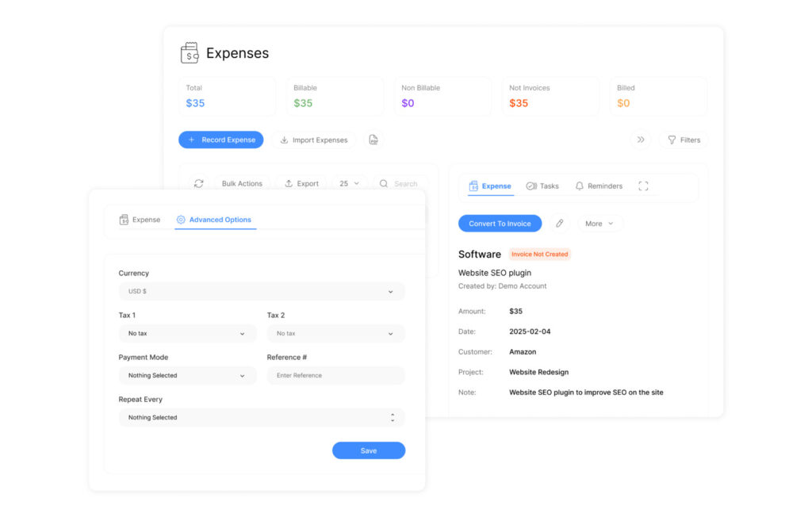Image resolution: width=812 pixels, height=517 pixels.
Task: Click the Record Expense button
Action: [220, 140]
